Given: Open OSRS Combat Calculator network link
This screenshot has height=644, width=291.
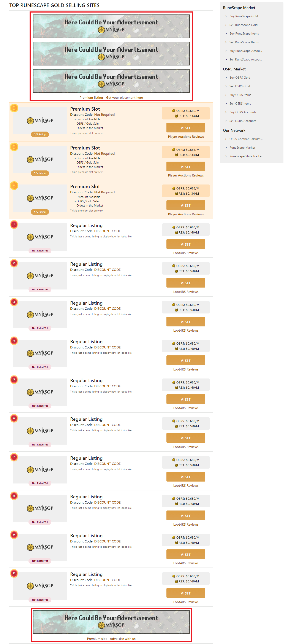Looking at the screenshot, I should point(246,139).
